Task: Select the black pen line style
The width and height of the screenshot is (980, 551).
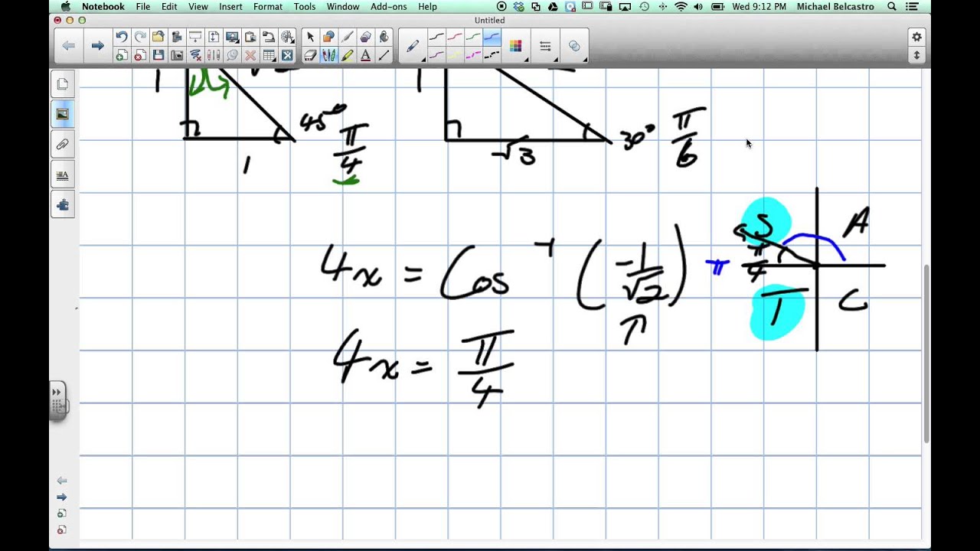Action: pyautogui.click(x=436, y=37)
